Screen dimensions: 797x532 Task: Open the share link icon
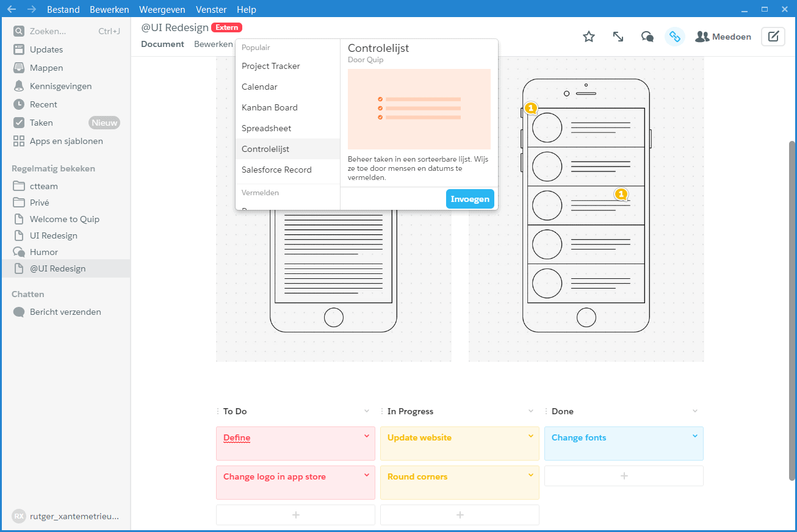tap(675, 37)
